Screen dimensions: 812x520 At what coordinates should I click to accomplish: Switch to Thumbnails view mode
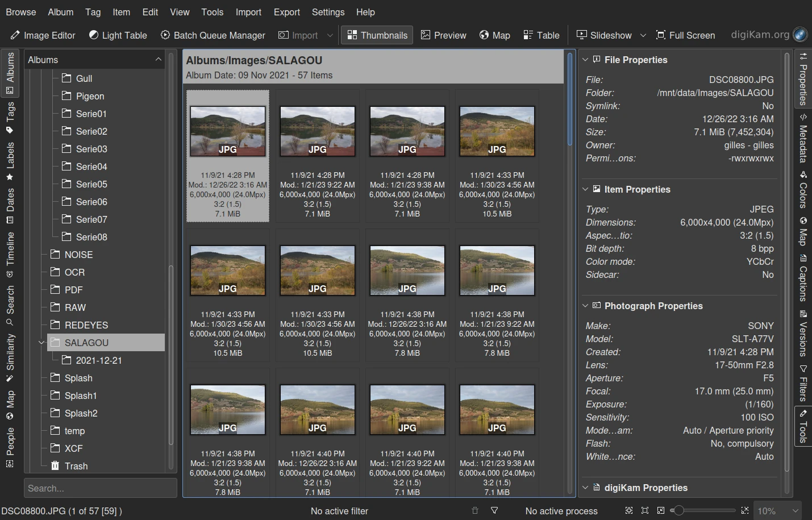(377, 35)
